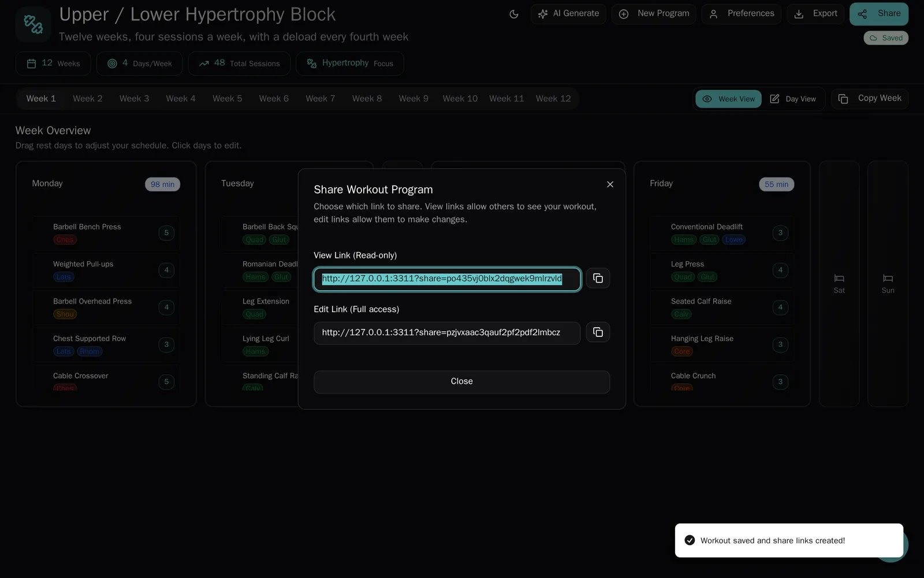Screen dimensions: 924x578
Task: Switch to Week View
Action: [x=728, y=99]
